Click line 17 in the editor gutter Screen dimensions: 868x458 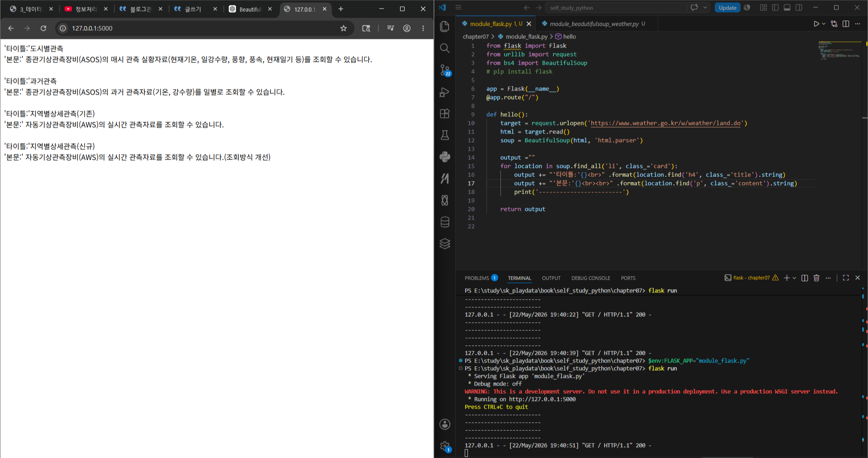pos(471,183)
